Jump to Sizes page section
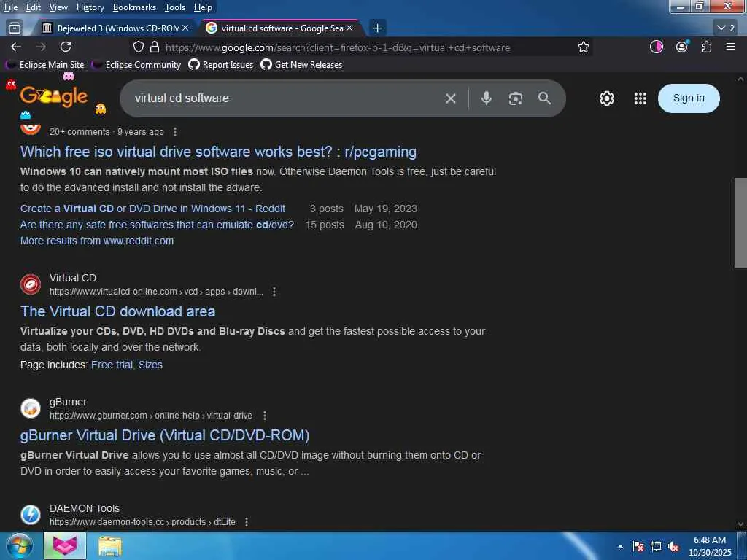 (150, 365)
